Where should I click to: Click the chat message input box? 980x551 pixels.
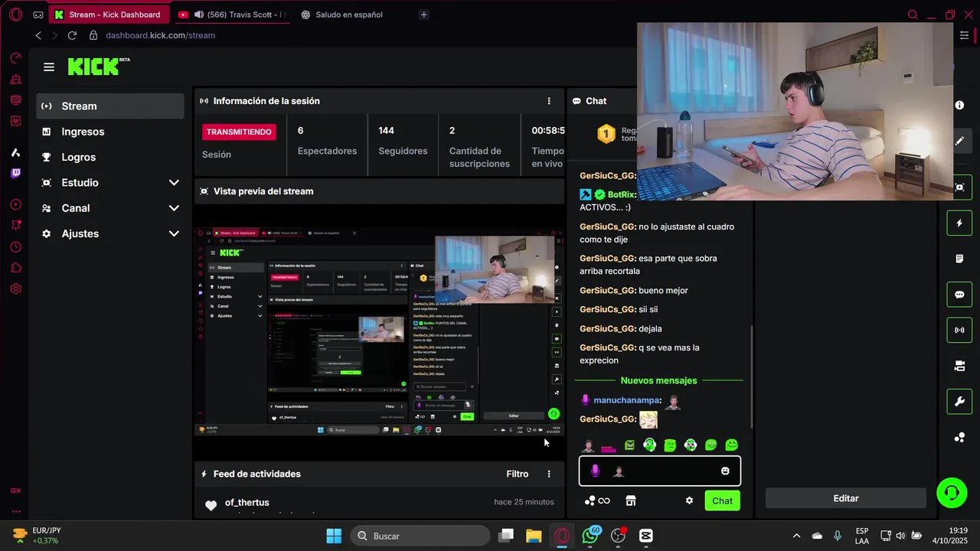point(660,471)
